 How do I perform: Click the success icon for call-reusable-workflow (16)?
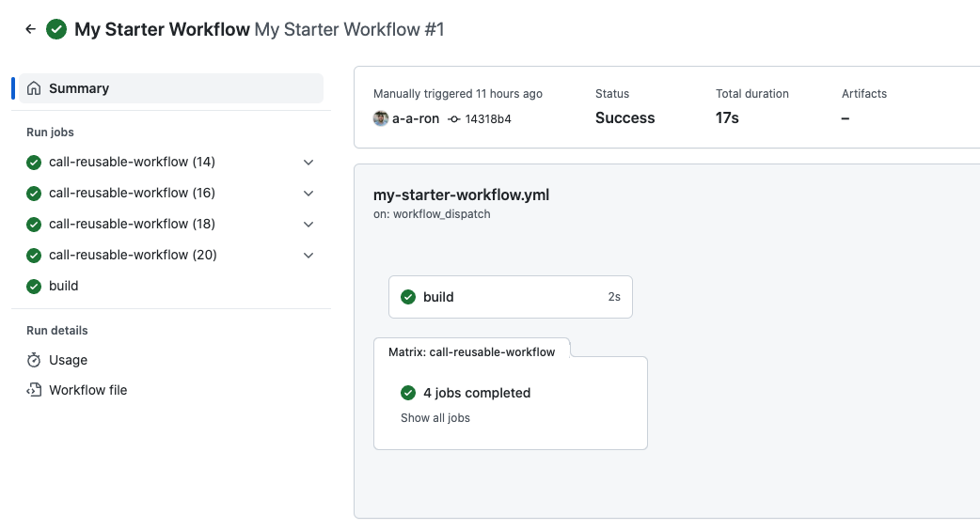coord(34,194)
